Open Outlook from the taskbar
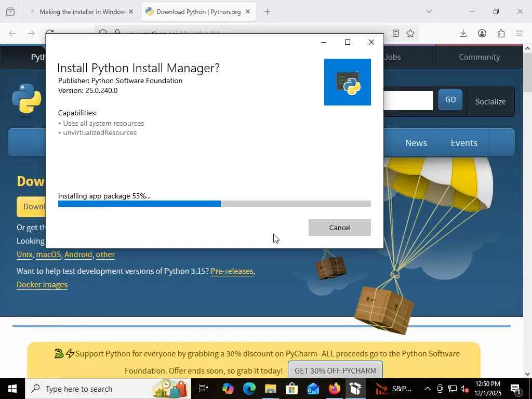The width and height of the screenshot is (532, 399). tap(313, 389)
